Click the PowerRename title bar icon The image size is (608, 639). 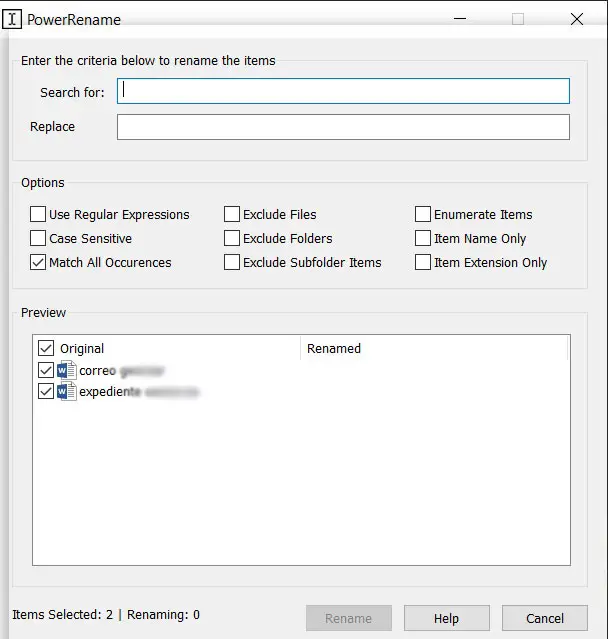coord(13,19)
